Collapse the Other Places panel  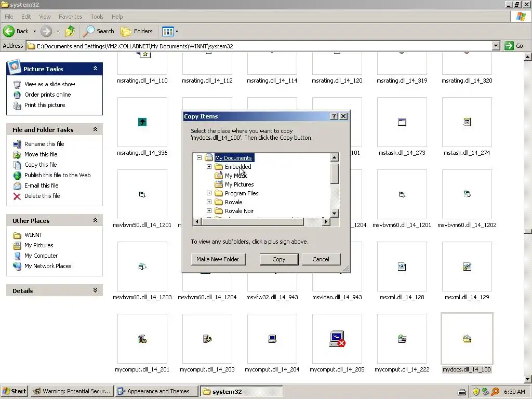(96, 220)
